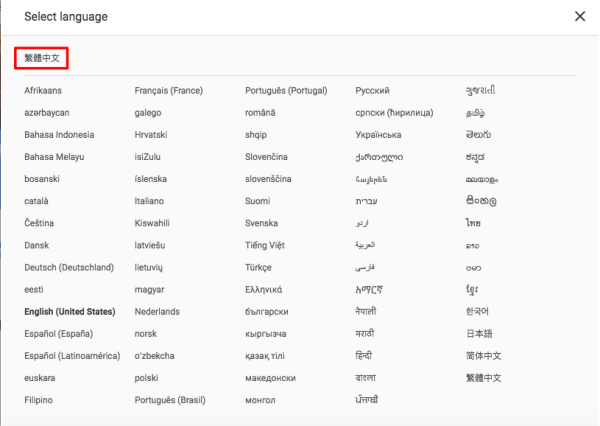Select Bahasa Indonesia language

pyautogui.click(x=59, y=134)
